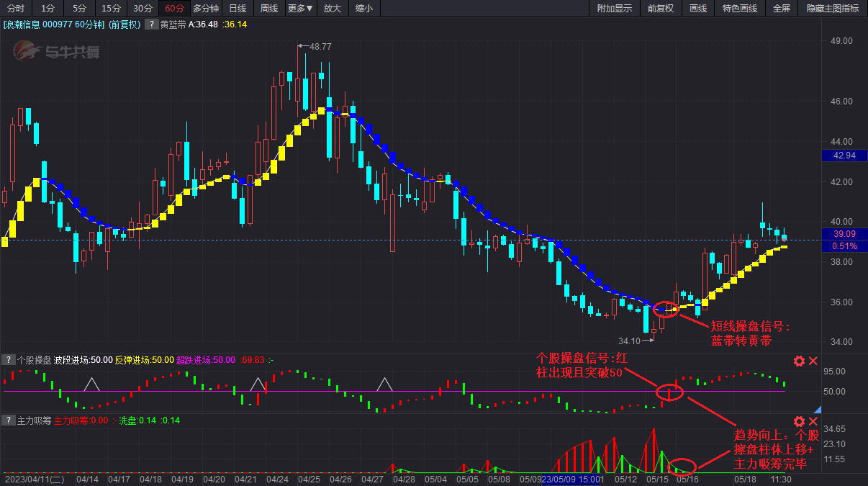This screenshot has height=486, width=868.
Task: Select the 60分 period tab
Action: click(174, 9)
